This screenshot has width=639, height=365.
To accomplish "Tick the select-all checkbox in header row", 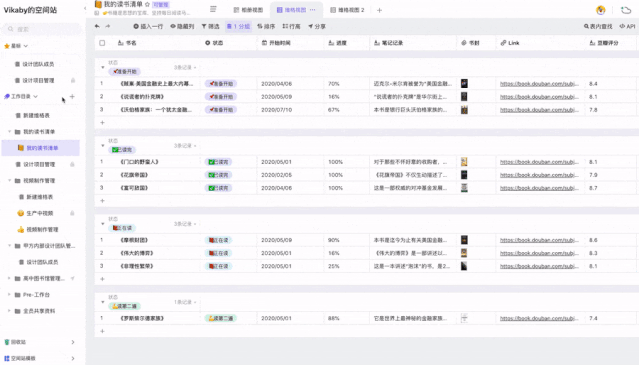I will (x=102, y=43).
